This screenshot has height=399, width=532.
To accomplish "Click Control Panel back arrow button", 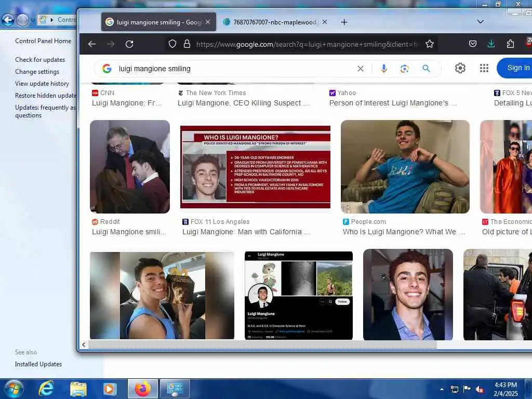I will [x=8, y=20].
